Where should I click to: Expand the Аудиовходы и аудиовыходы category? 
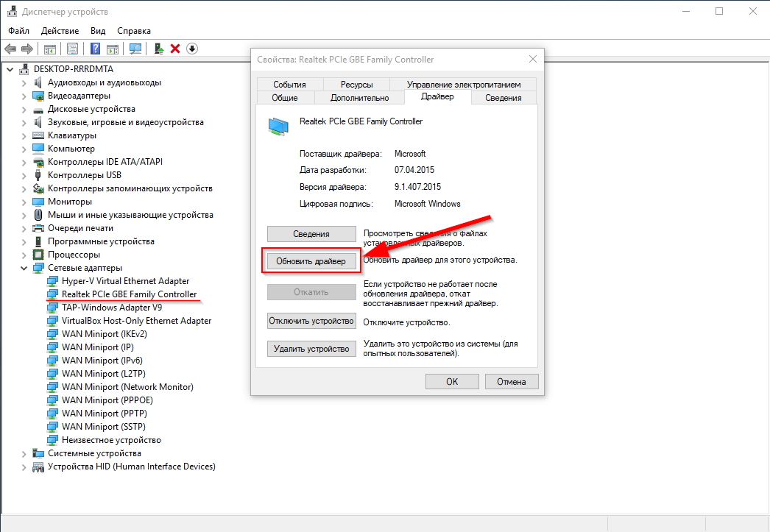click(24, 83)
